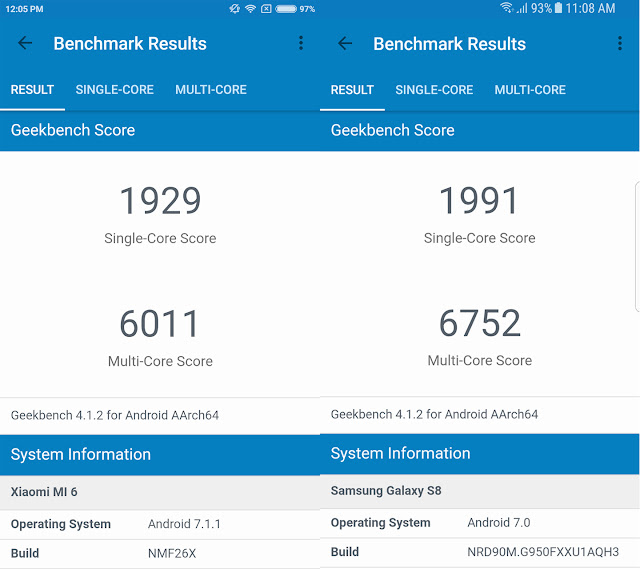Tap the Xiaomi MI 6 device name
The height and width of the screenshot is (569, 640).
[x=44, y=492]
